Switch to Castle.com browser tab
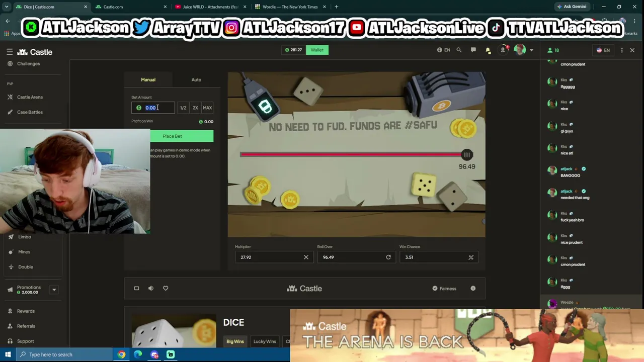 (131, 7)
